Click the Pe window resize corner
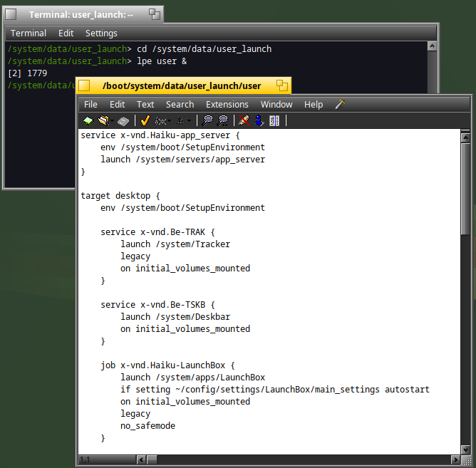Image resolution: width=476 pixels, height=468 pixels. [x=466, y=461]
